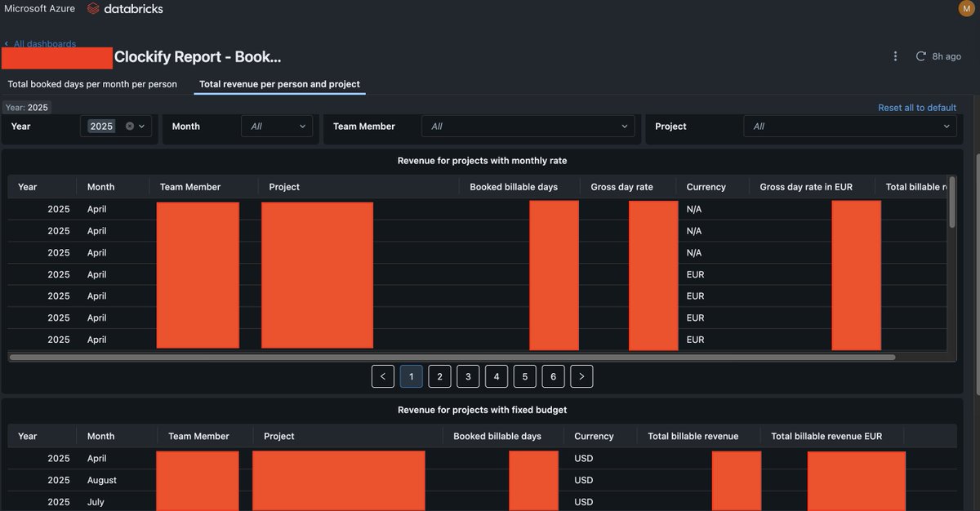Viewport: 980px width, 511px height.
Task: Switch to Total booked days per month tab
Action: tap(91, 83)
